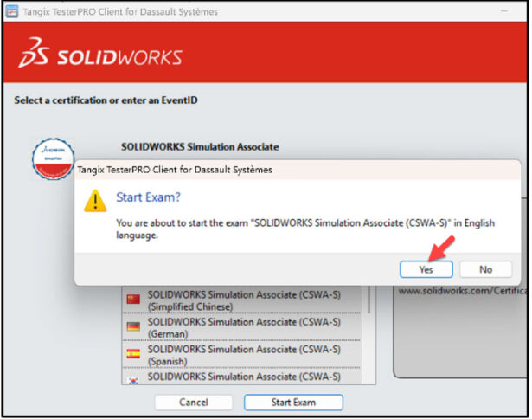This screenshot has height=419, width=532.
Task: Confirm the exam start by clicking Yes
Action: pos(426,269)
